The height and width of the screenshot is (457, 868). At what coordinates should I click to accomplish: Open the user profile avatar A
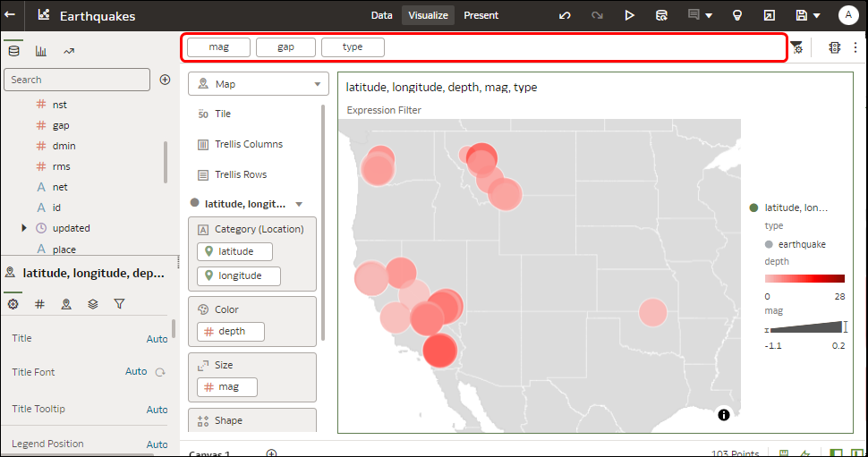(848, 15)
